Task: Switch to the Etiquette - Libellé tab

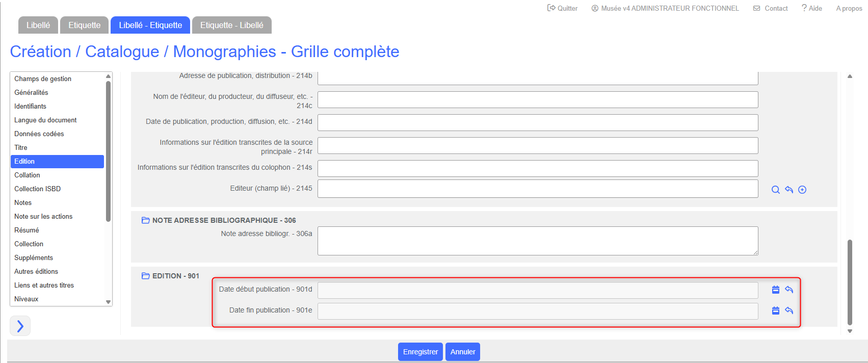Action: click(x=231, y=25)
